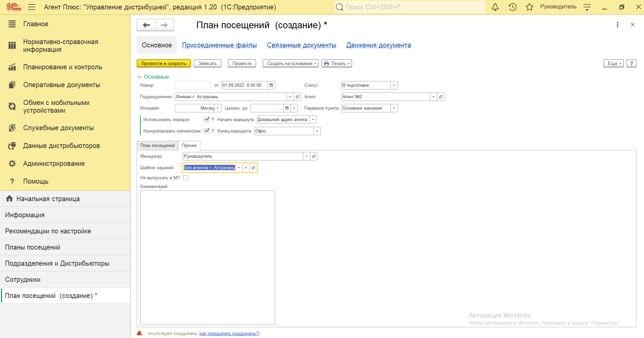The image size is (644, 338).
Task: Open service settings icon next to Руководитель
Action: [x=587, y=7]
